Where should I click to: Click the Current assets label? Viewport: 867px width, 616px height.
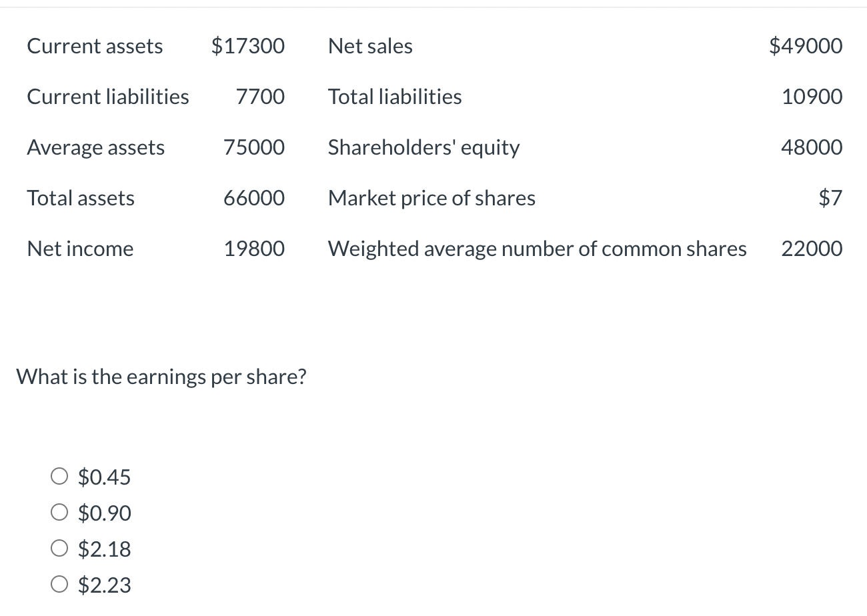95,46
